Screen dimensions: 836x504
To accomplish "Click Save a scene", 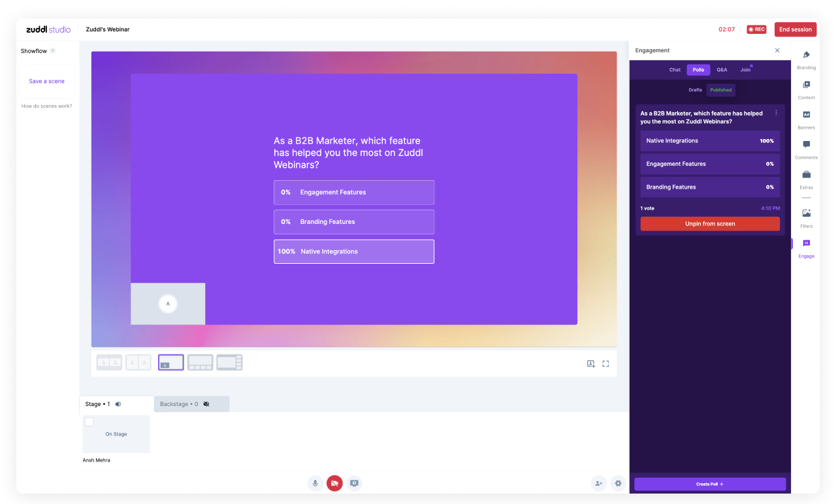I will [47, 82].
